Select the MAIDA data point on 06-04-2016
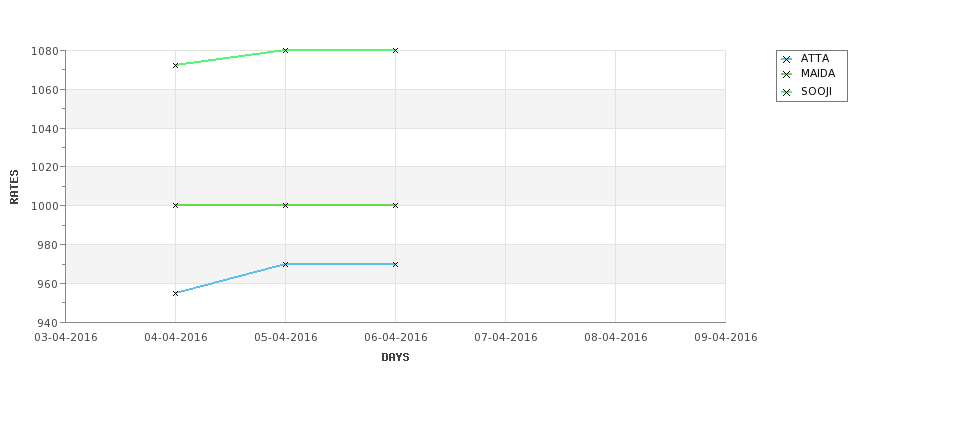This screenshot has width=975, height=429. coord(395,205)
